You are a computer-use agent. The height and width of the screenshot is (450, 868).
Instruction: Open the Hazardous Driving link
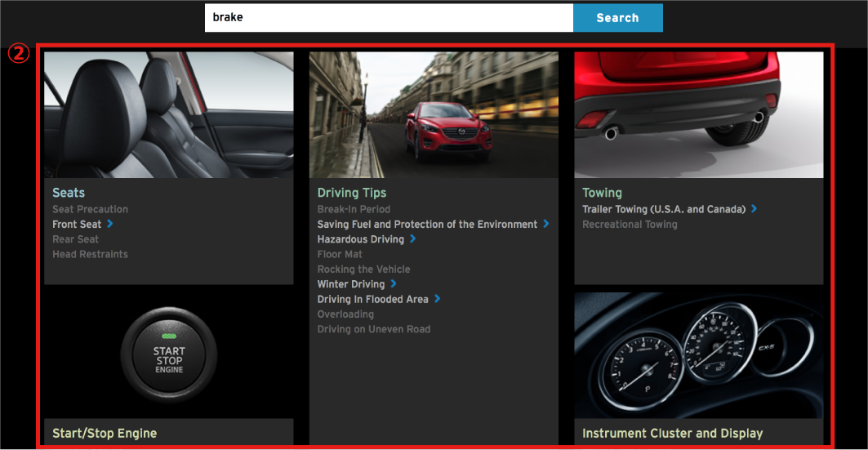(x=360, y=239)
